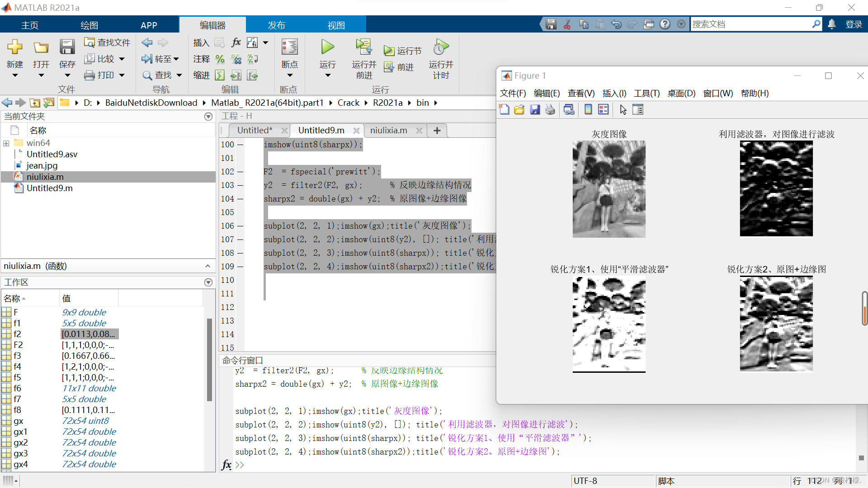Click the Run and Time icon
The height and width of the screenshot is (488, 868).
point(441,47)
